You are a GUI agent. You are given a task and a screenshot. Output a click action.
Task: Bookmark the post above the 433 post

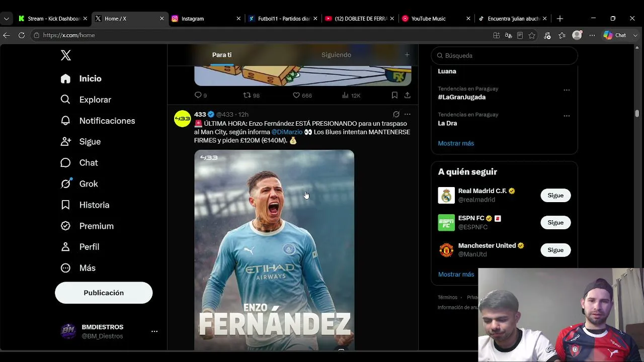[394, 95]
